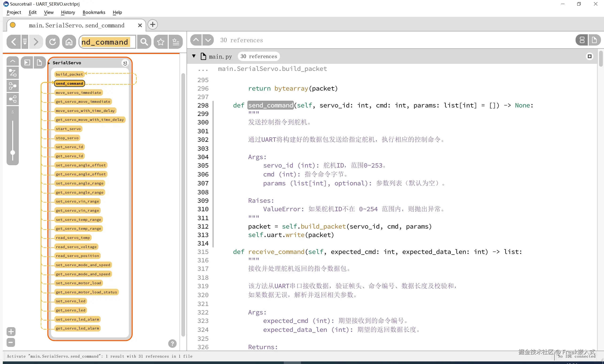Switch the code view to single file mode
604x364 pixels.
pyautogui.click(x=594, y=40)
